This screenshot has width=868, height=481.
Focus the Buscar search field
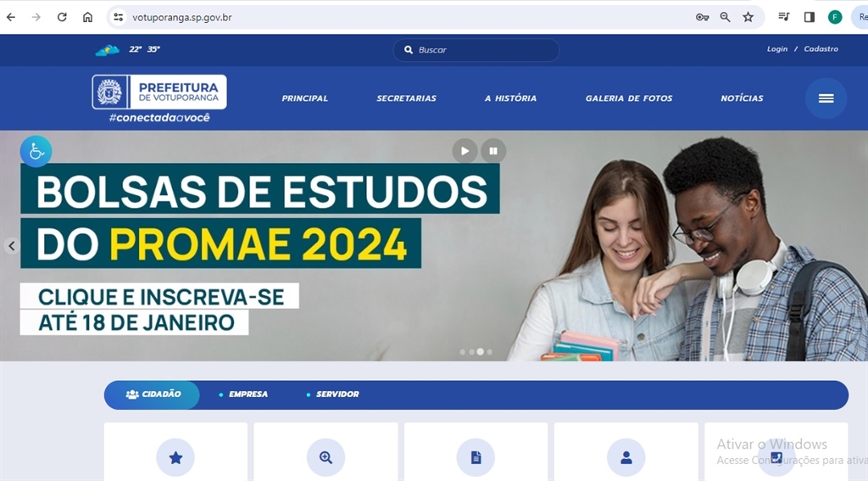point(476,50)
